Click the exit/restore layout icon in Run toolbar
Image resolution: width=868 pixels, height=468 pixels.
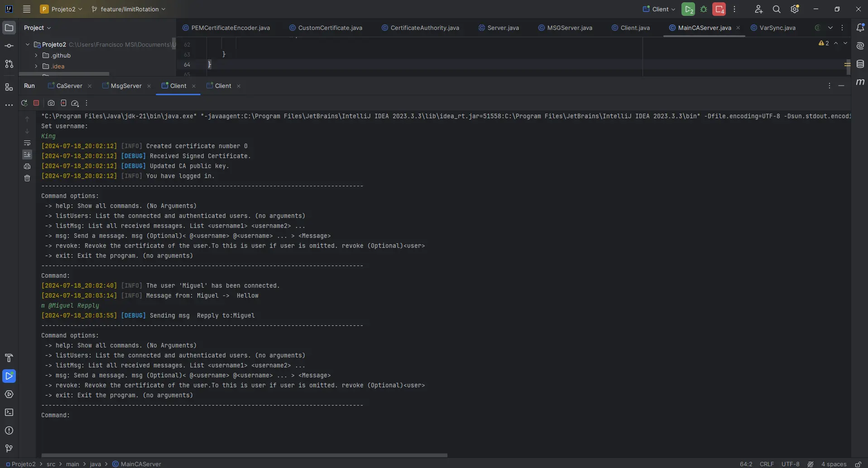[x=63, y=103]
